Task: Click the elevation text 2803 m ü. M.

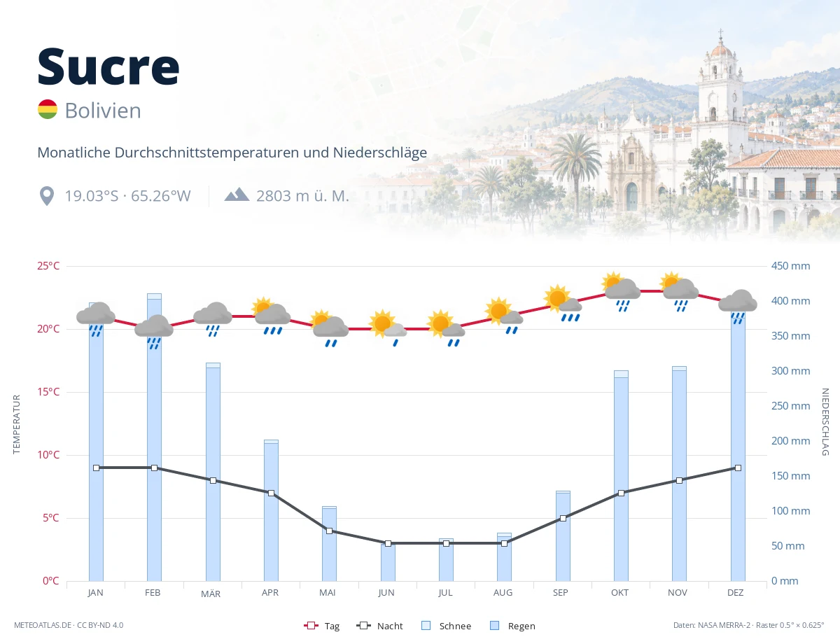Action: click(302, 196)
